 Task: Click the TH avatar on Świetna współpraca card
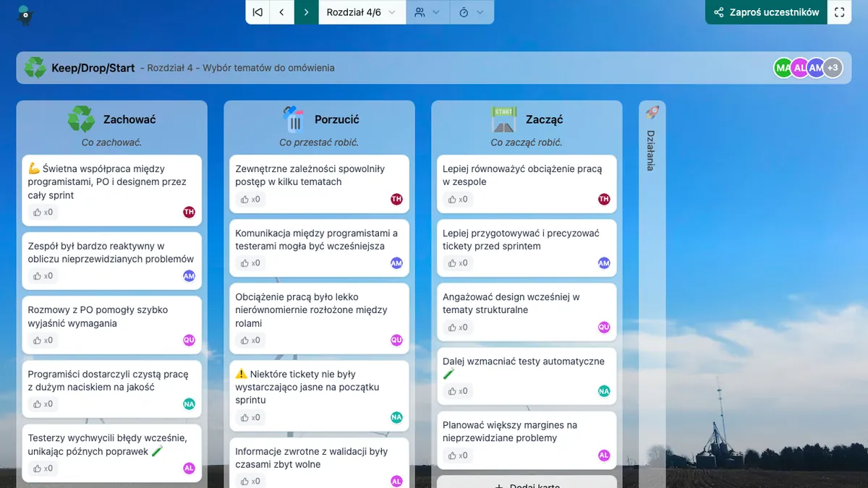tap(189, 212)
